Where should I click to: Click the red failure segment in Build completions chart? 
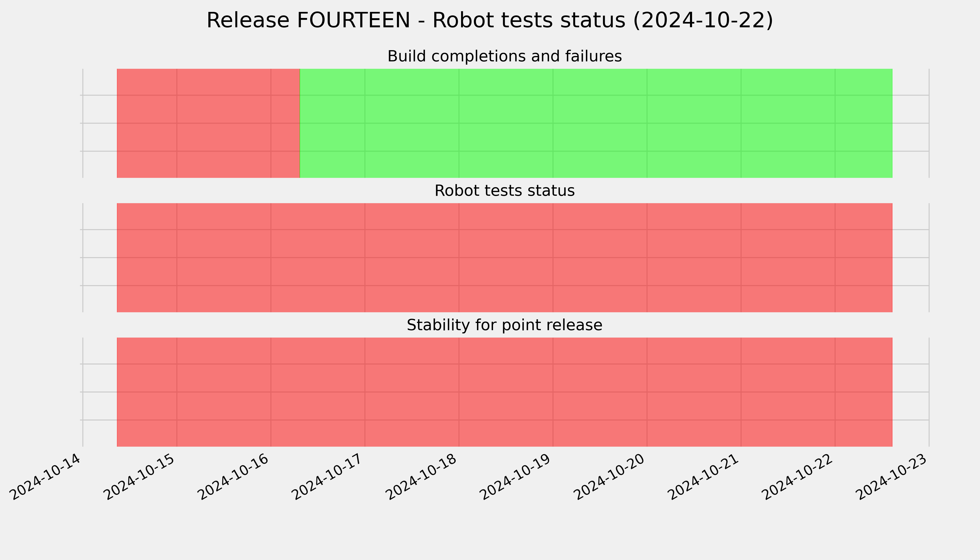coord(208,123)
